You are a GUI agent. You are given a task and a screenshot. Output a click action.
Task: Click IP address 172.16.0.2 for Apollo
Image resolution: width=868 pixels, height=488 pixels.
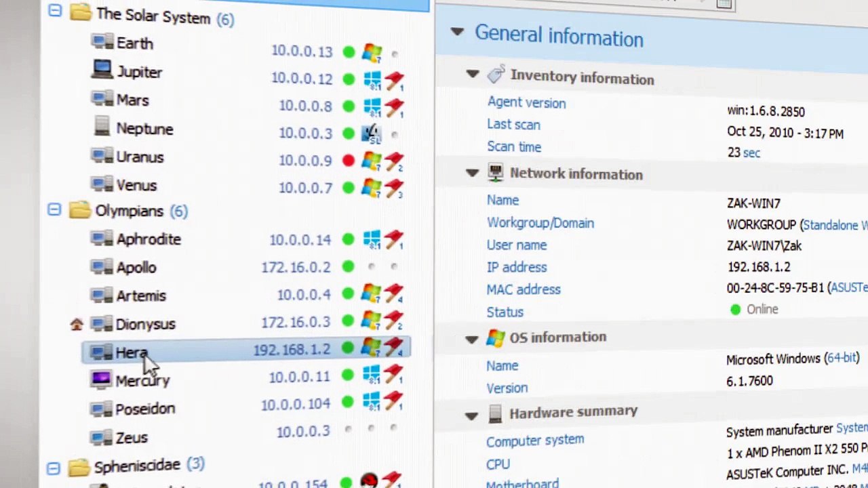(296, 267)
